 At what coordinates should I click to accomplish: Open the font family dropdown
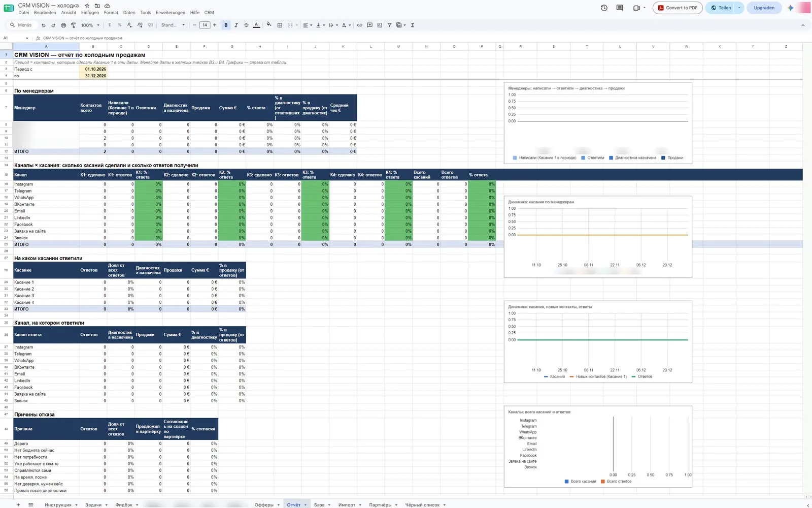[173, 25]
